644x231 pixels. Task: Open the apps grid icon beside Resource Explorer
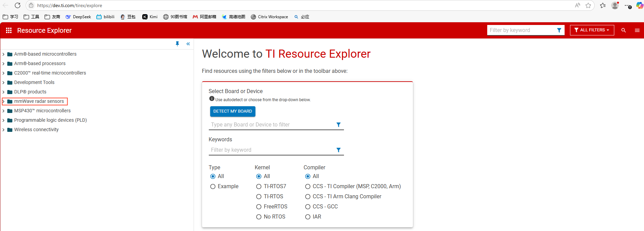tap(9, 30)
